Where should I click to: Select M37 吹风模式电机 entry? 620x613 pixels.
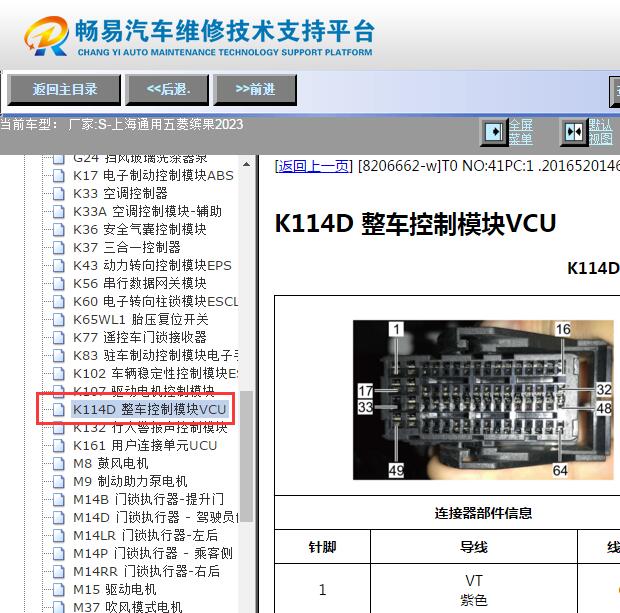coord(128,607)
